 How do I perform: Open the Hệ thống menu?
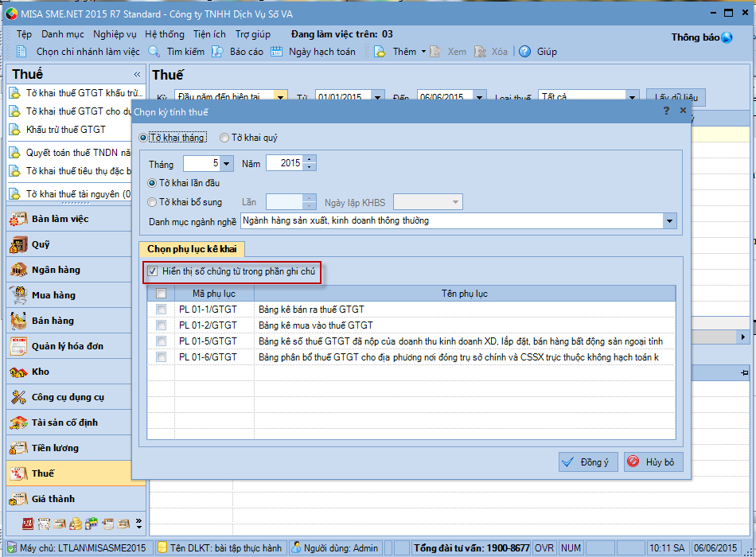click(165, 34)
